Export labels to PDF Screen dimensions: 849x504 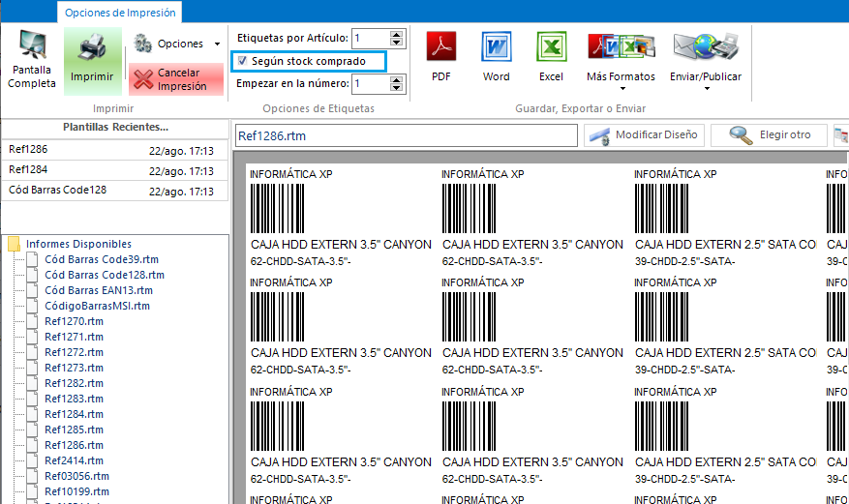tap(441, 57)
